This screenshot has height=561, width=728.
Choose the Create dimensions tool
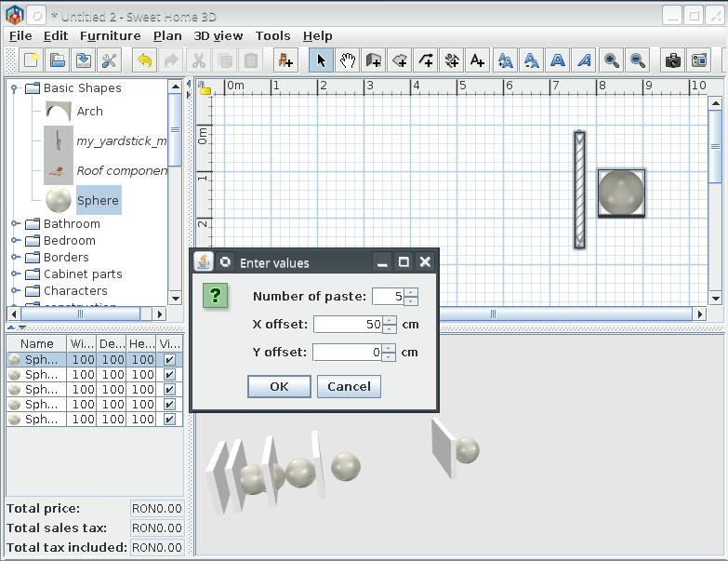pos(452,60)
